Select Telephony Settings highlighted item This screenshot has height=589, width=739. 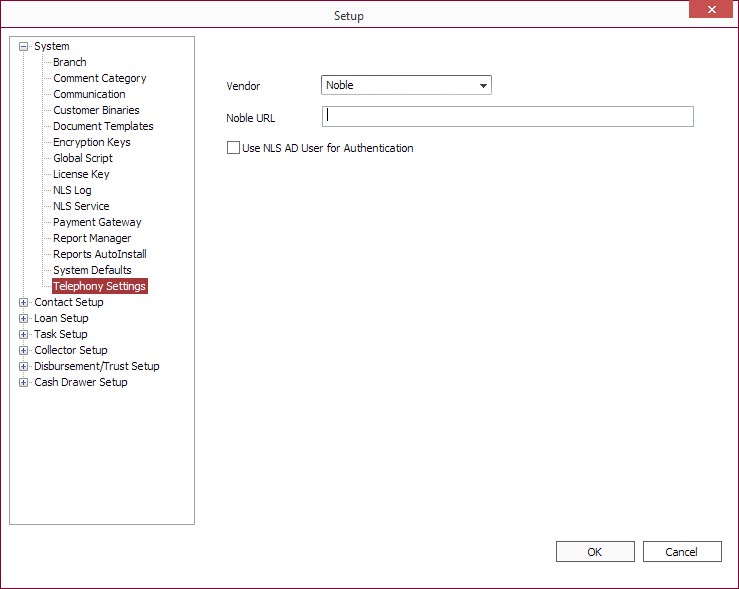[x=99, y=286]
